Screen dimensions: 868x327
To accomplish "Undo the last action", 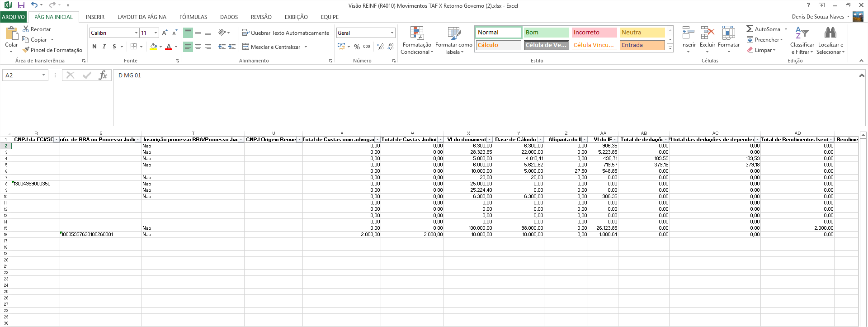I will (x=34, y=5).
